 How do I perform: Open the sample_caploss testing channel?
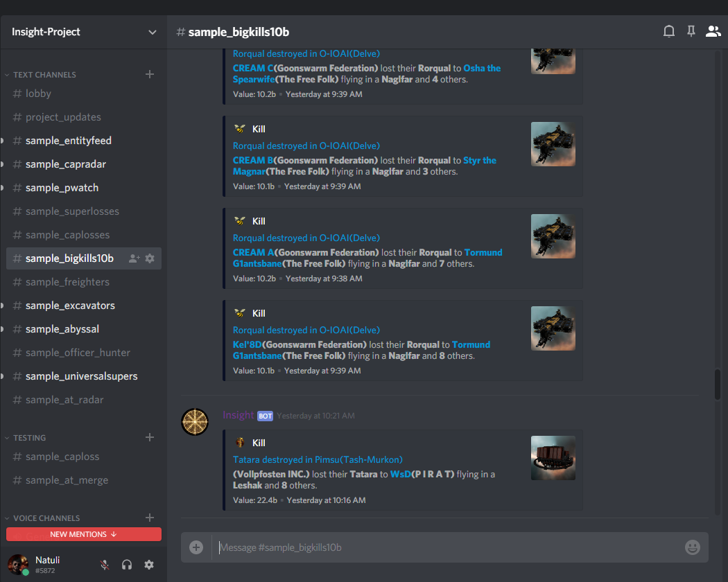coord(84,457)
